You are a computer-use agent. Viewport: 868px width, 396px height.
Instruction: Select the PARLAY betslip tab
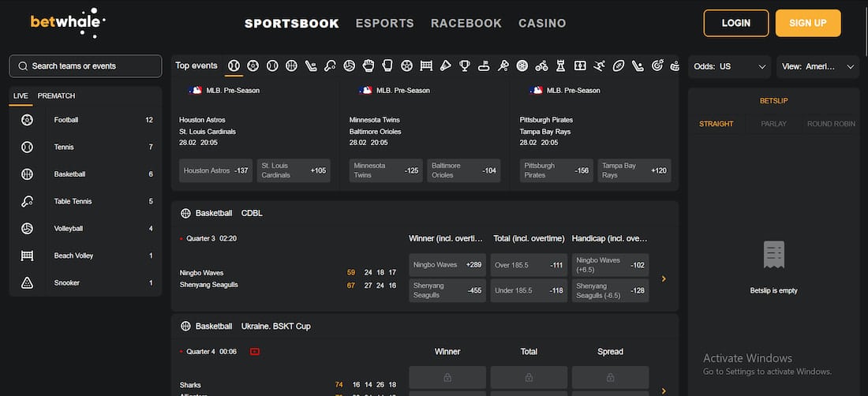pos(774,124)
